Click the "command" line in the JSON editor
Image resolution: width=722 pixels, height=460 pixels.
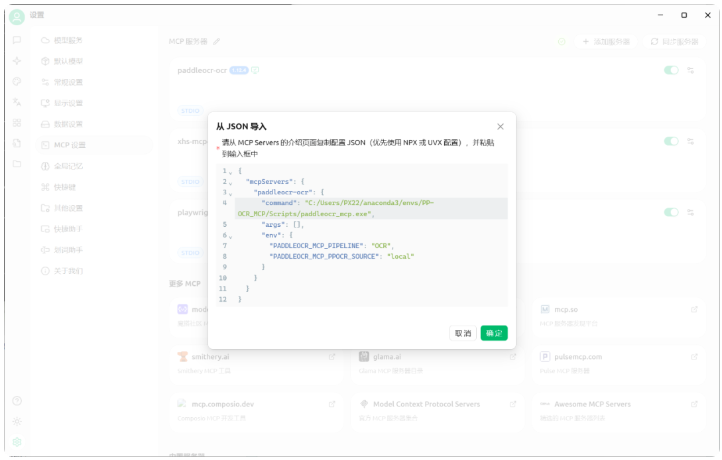tap(371, 208)
